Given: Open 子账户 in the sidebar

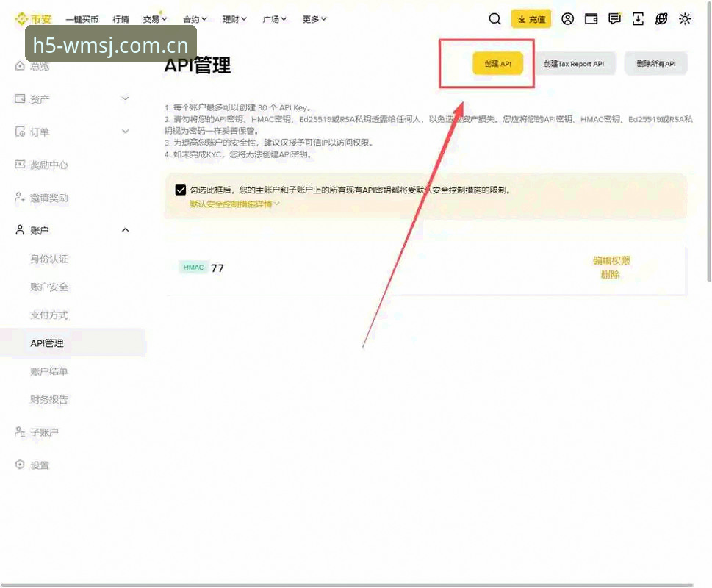Looking at the screenshot, I should coord(45,432).
